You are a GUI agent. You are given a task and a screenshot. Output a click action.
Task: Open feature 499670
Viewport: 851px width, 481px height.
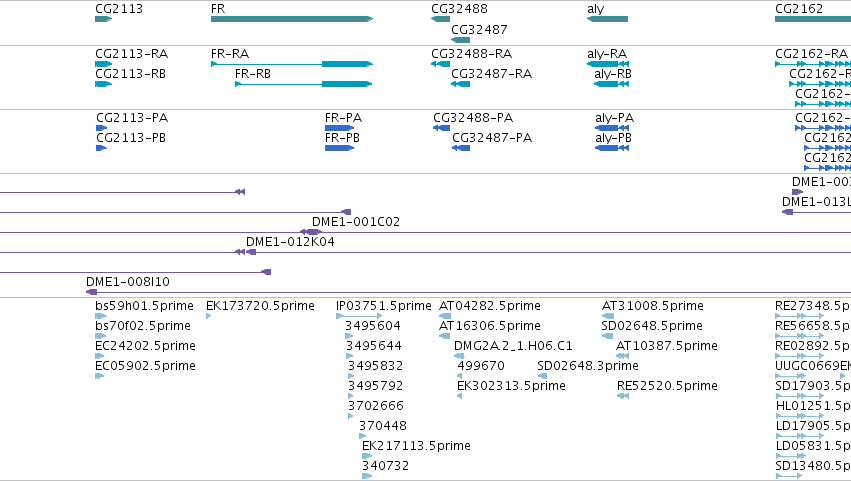460,376
